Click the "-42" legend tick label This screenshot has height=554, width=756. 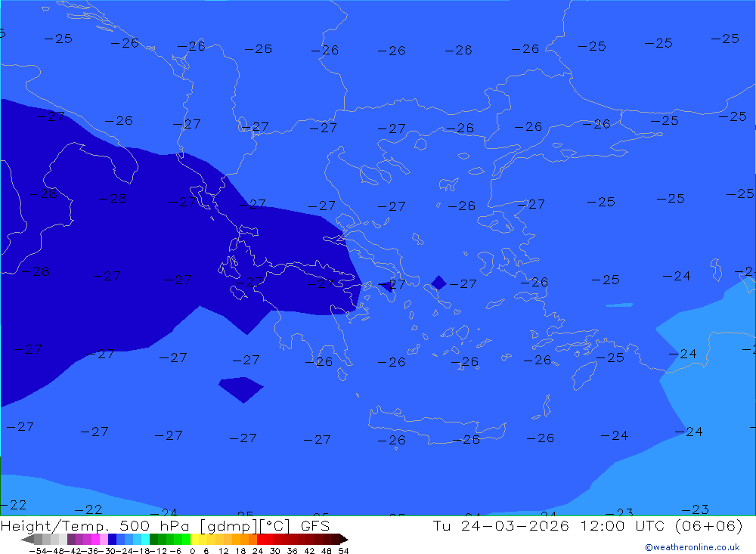73,551
